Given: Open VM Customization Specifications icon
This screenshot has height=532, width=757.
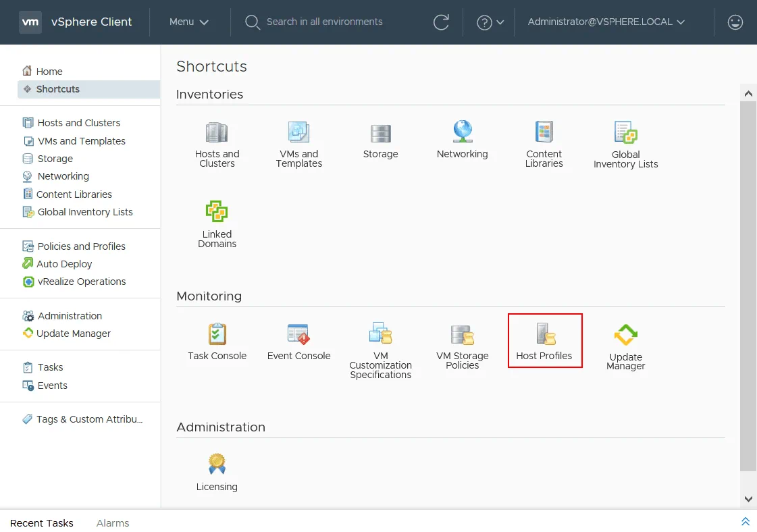Looking at the screenshot, I should click(380, 334).
